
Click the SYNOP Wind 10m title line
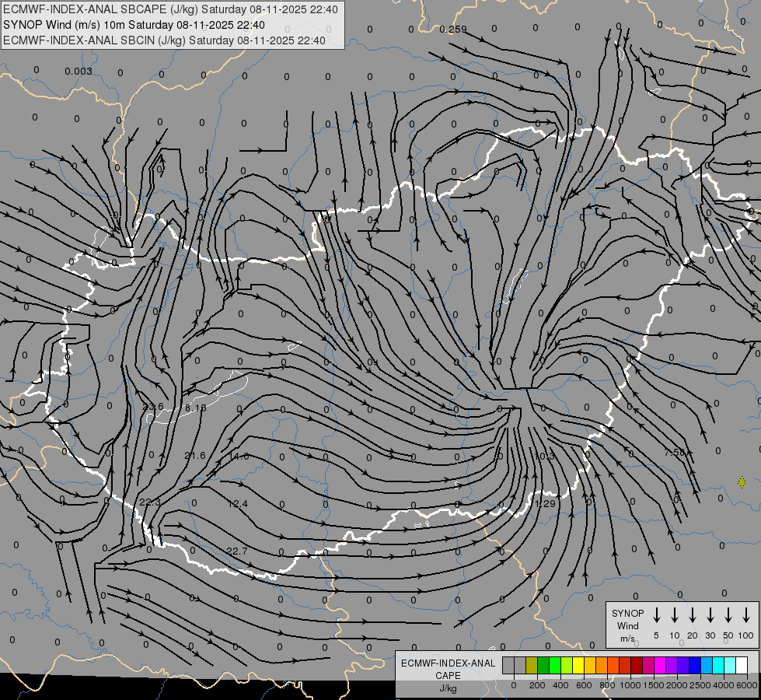[134, 25]
